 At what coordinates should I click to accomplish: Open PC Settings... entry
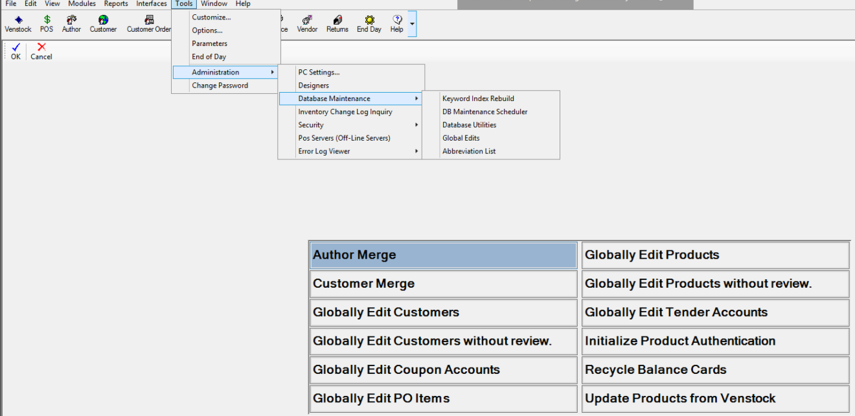(x=351, y=72)
